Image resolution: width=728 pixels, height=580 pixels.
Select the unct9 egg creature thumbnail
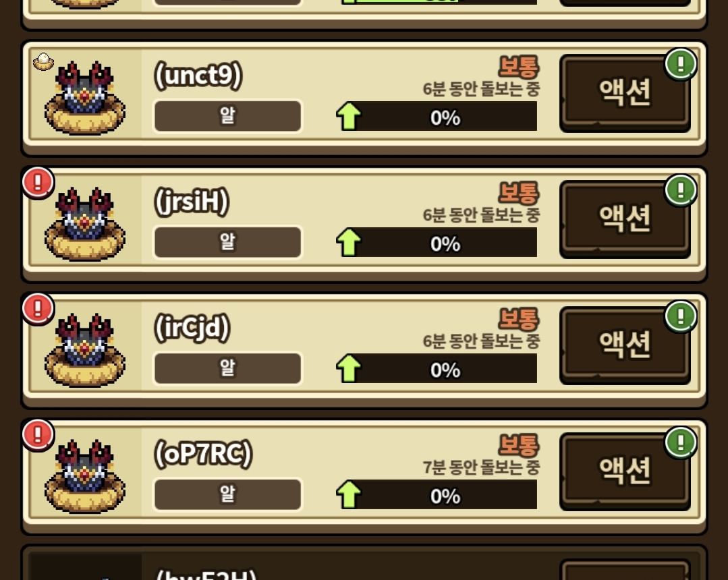[x=84, y=98]
